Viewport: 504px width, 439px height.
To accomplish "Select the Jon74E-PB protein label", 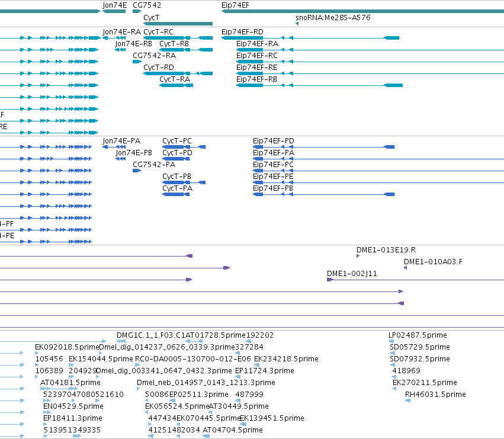I will tap(134, 153).
